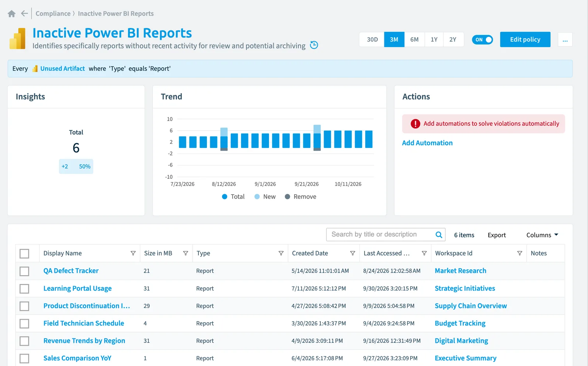Screen dimensions: 588x366
Task: Open the Market Research workspace link
Action: [460, 271]
